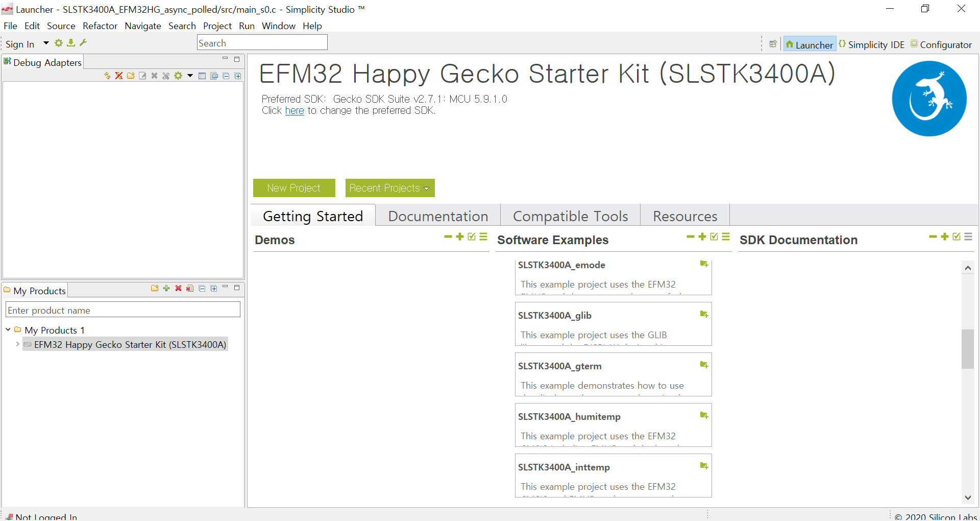Open Recent Projects dropdown
The image size is (980, 521).
click(x=390, y=188)
